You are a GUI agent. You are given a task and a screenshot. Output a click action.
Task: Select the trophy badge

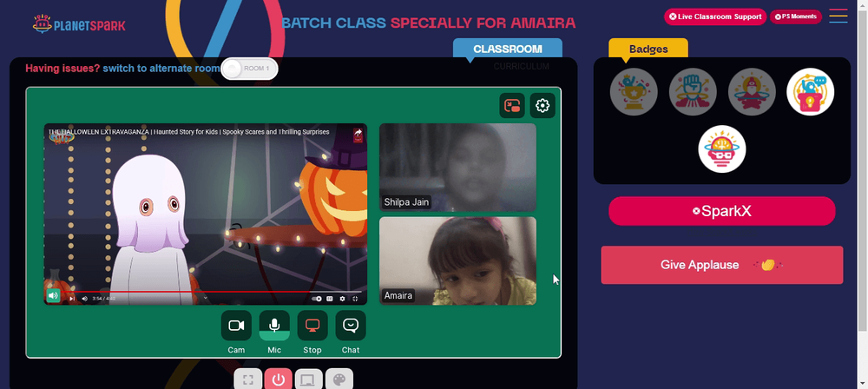click(634, 92)
